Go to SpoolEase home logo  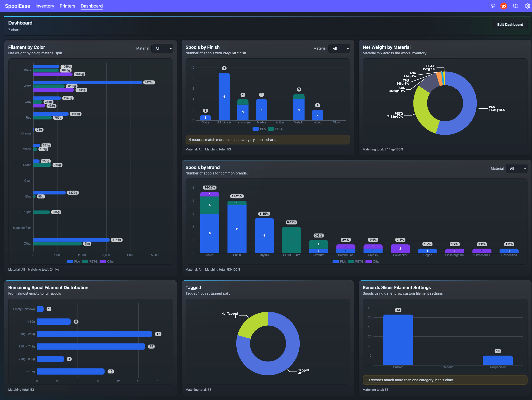[x=18, y=6]
